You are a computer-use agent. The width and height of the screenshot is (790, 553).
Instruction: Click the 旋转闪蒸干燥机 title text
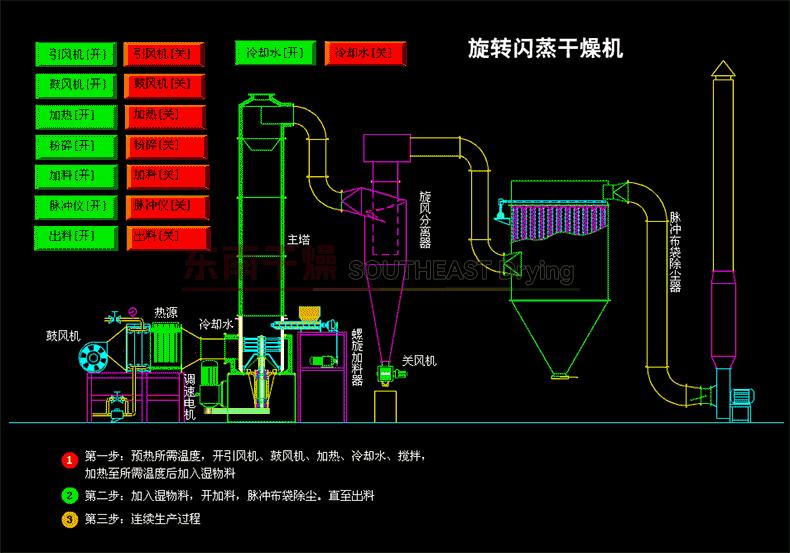point(545,49)
